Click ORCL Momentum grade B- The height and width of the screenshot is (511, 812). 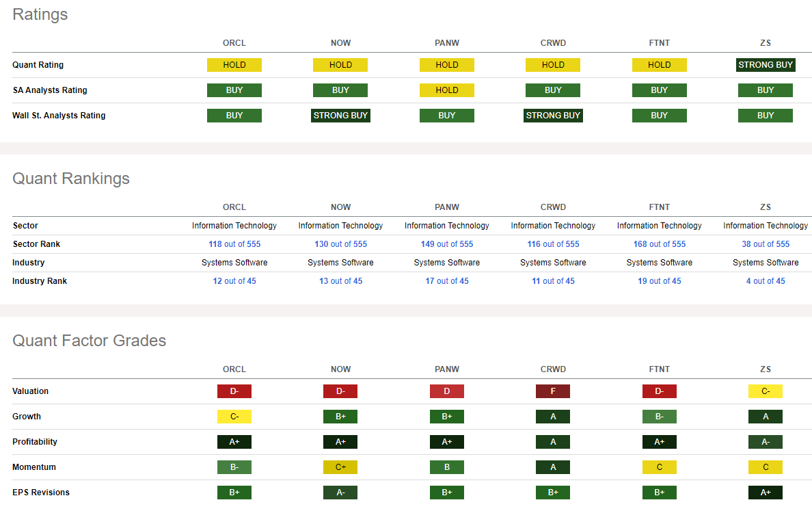[x=234, y=467]
